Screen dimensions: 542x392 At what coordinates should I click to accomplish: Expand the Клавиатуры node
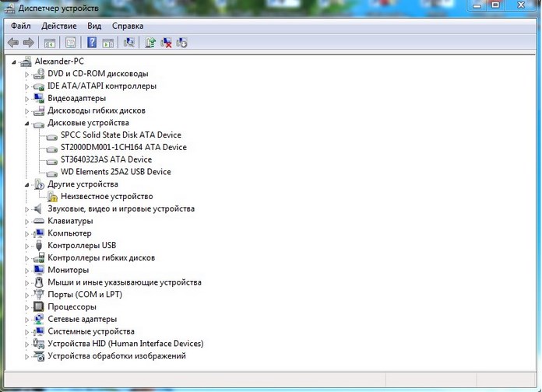point(26,222)
